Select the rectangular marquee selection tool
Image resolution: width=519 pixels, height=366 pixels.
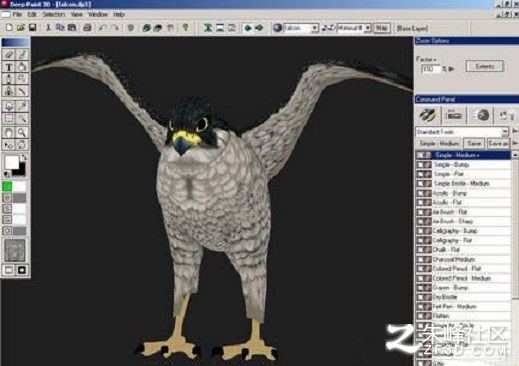9,119
